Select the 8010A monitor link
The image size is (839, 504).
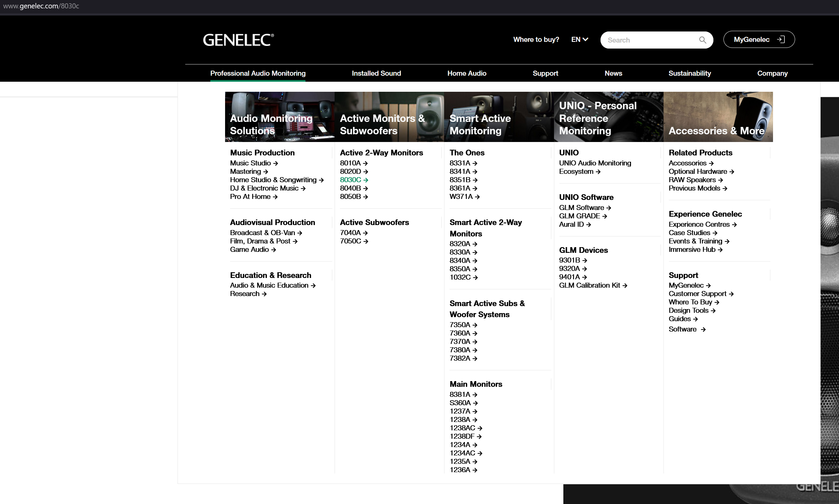coord(354,163)
